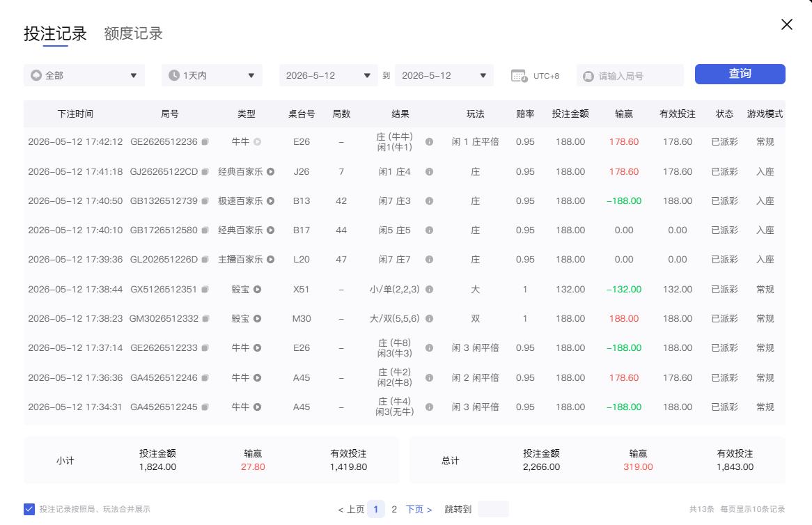The height and width of the screenshot is (525, 812).
Task: Copy round number GJ26265122CD
Action: point(205,172)
